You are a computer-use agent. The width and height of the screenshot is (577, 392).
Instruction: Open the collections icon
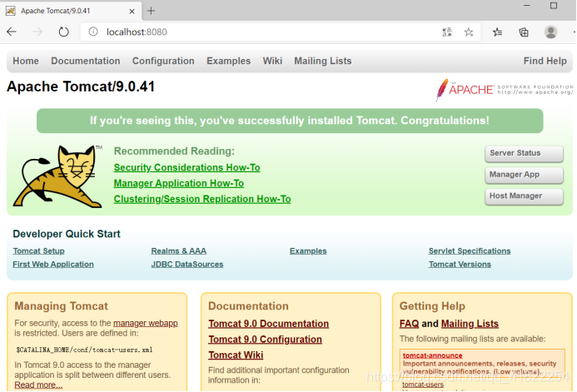(x=524, y=32)
